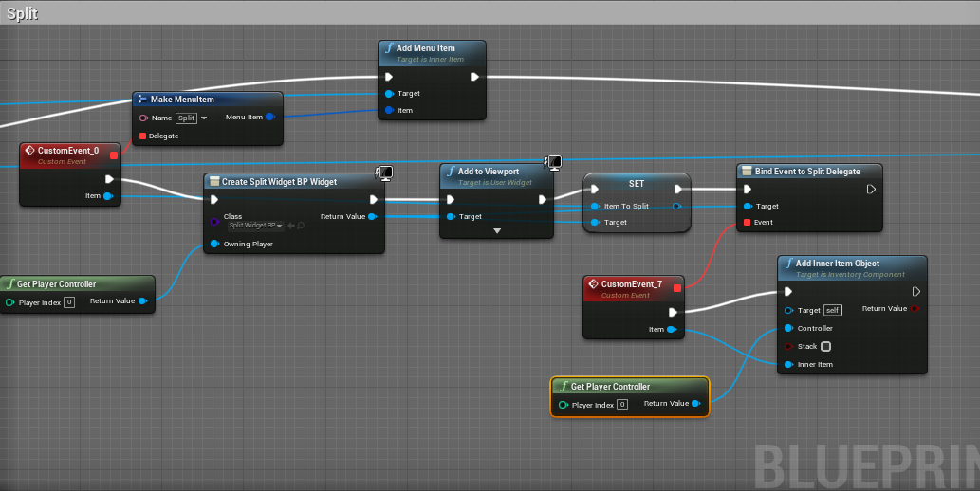Screen dimensions: 980x491
Task: Click Add Inner Item Object exec output
Action: tap(916, 292)
